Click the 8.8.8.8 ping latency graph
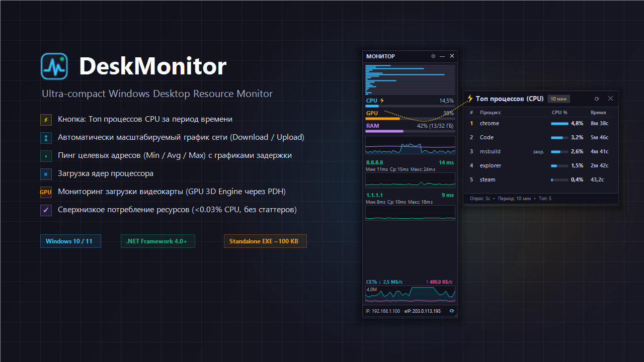This screenshot has height=362, width=644. click(410, 180)
